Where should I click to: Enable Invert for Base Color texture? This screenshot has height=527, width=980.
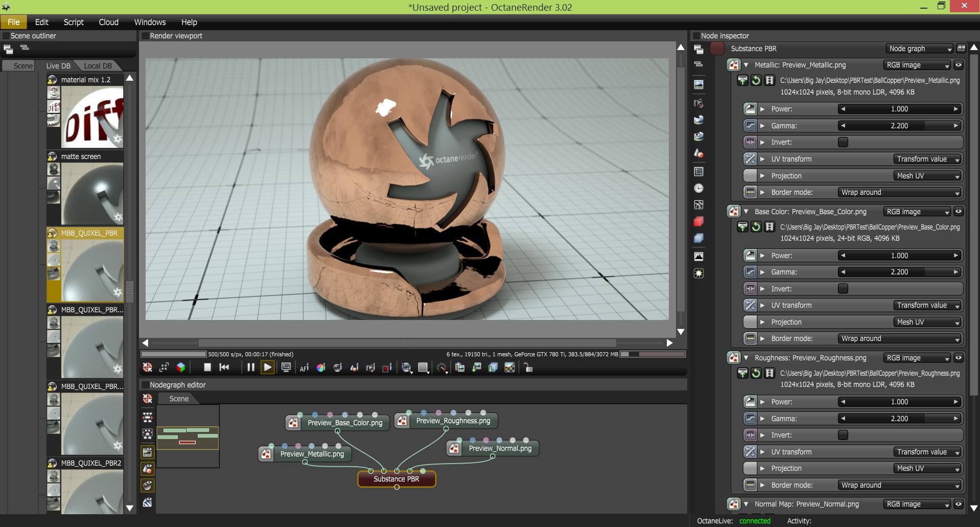point(843,289)
